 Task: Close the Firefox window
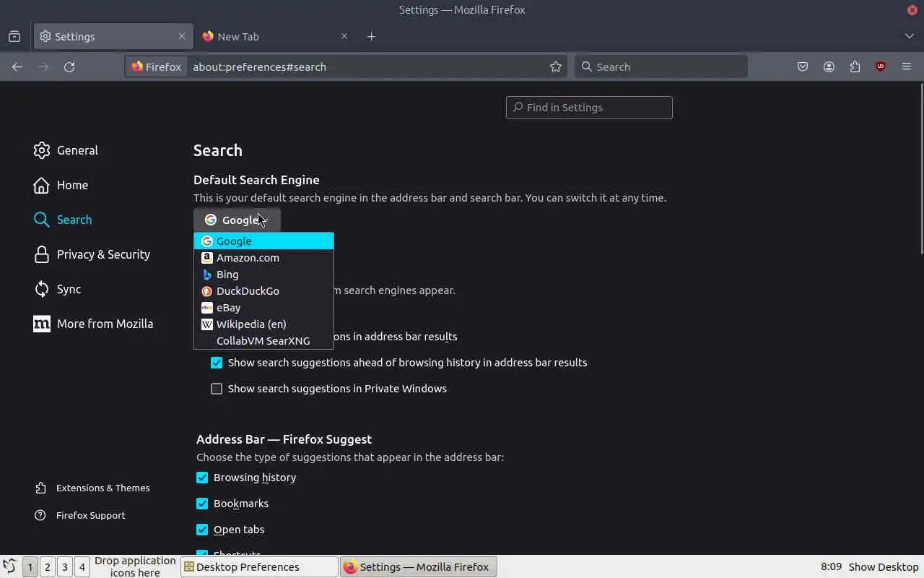(x=912, y=9)
